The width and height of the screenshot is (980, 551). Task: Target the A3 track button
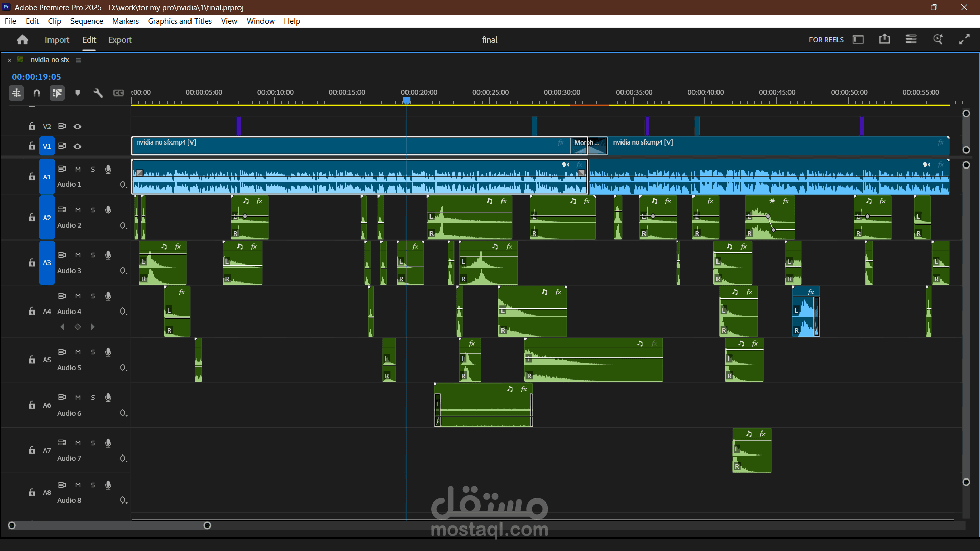tap(47, 262)
